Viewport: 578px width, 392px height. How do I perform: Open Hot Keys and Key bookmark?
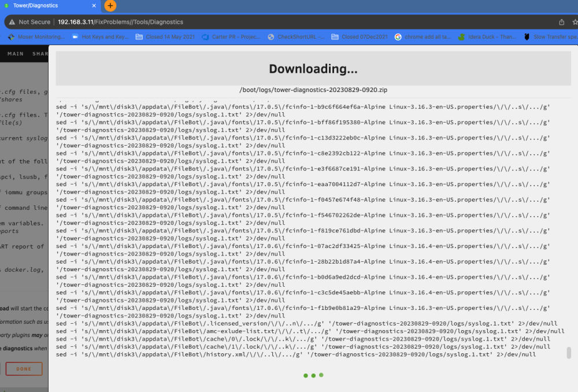100,37
